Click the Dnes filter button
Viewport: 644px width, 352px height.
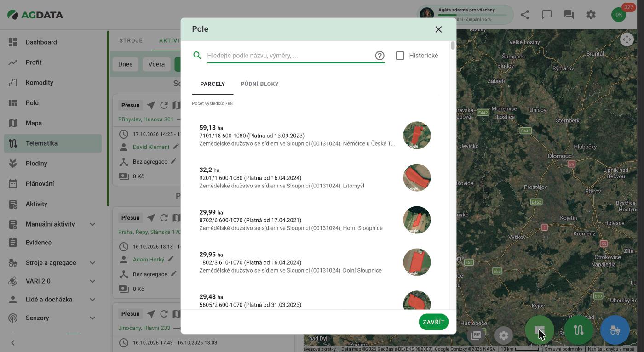(125, 64)
